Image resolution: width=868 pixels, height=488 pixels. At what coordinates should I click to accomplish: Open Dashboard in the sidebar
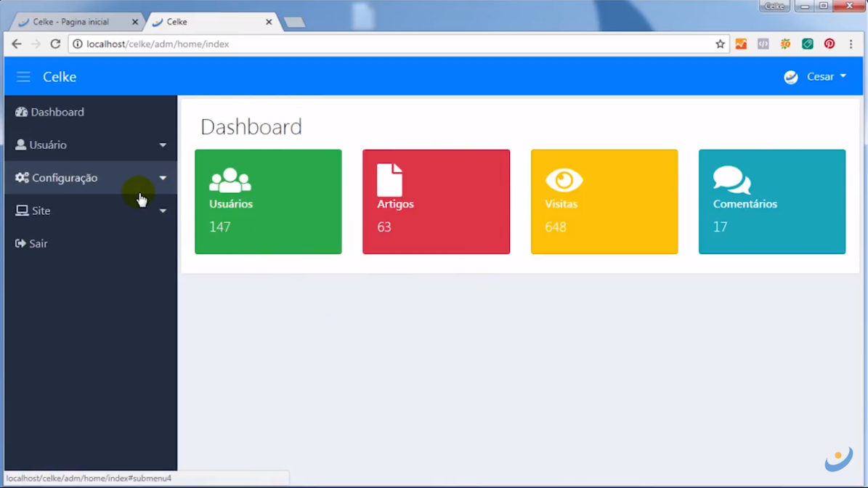tap(57, 113)
